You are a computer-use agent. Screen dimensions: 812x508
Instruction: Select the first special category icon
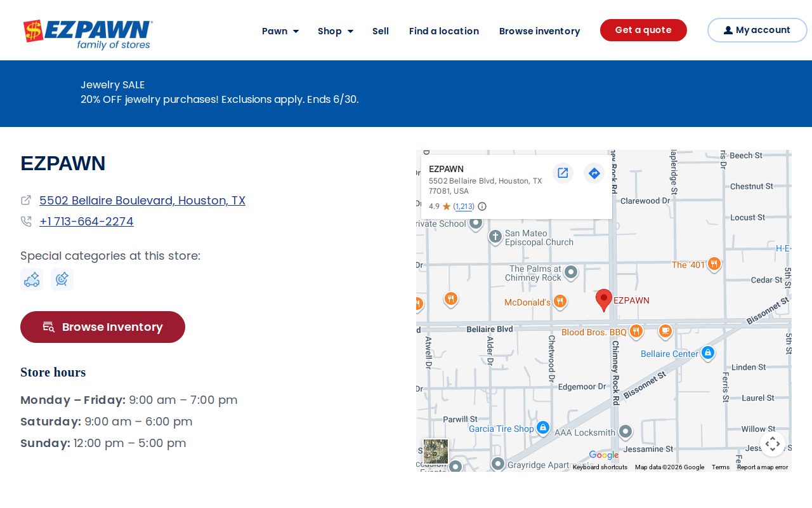[x=32, y=279]
